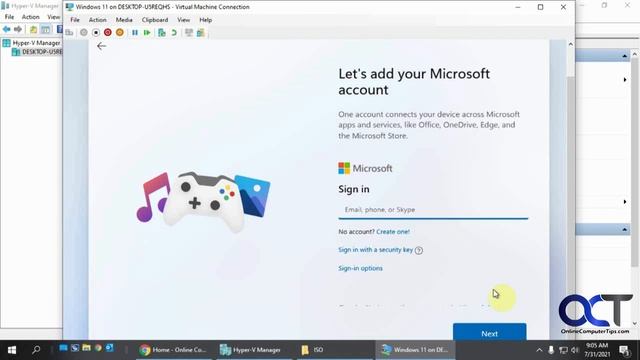Click the security key help question icon
This screenshot has width=640, height=360.
coord(419,251)
